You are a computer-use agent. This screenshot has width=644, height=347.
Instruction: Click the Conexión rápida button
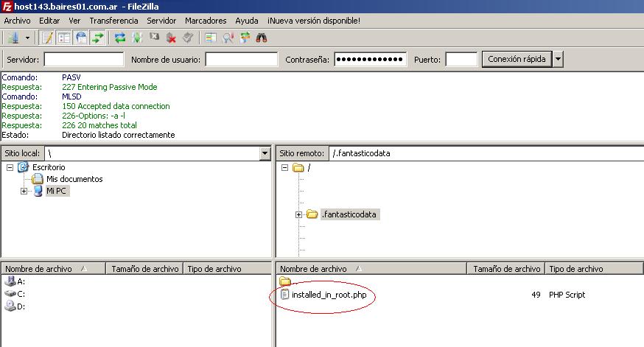coord(517,59)
